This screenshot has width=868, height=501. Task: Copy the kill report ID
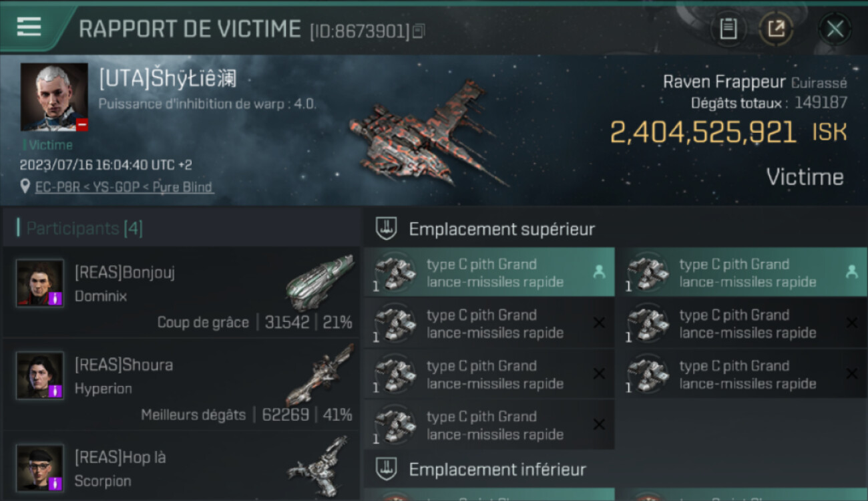[419, 31]
